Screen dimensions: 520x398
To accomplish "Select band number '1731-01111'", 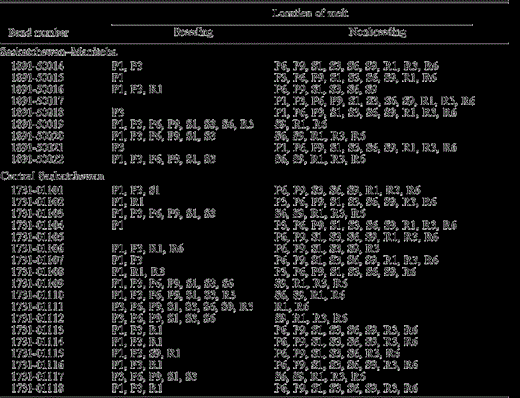I will coord(37,307).
